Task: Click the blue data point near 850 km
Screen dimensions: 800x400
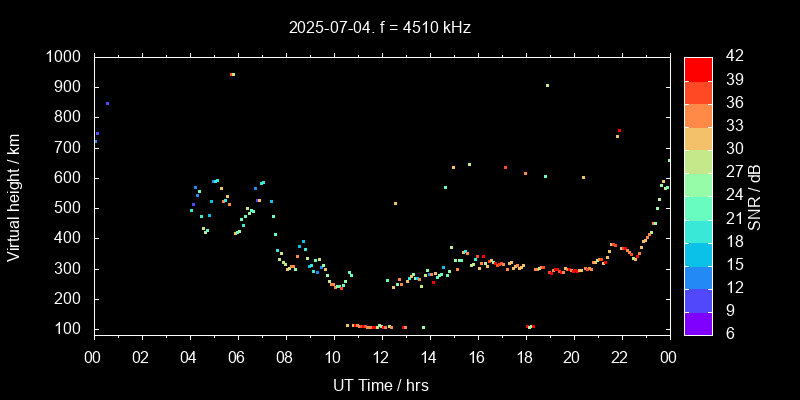Action: pos(107,103)
